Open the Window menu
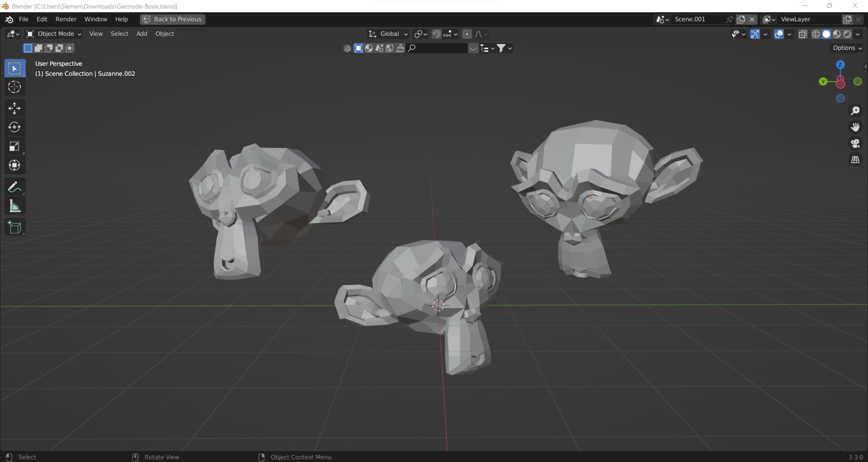This screenshot has width=868, height=462. (96, 19)
